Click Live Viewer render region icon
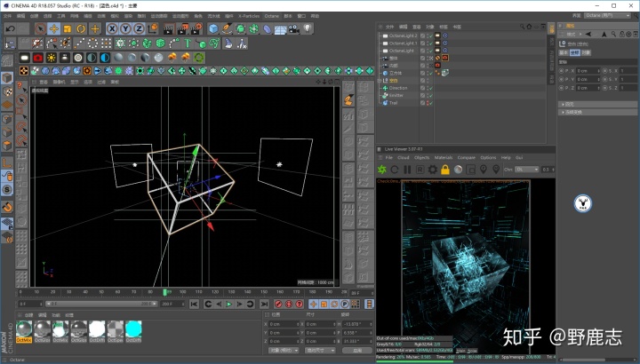 471,170
